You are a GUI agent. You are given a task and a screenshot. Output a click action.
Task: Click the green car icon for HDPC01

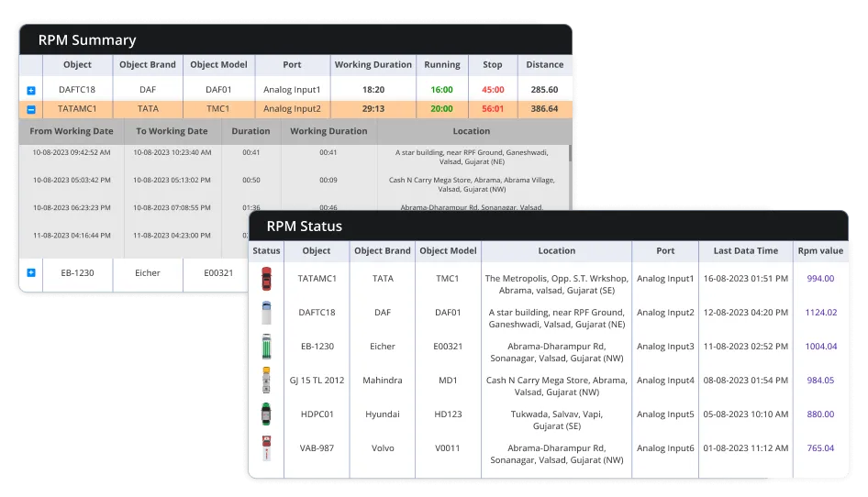point(266,414)
